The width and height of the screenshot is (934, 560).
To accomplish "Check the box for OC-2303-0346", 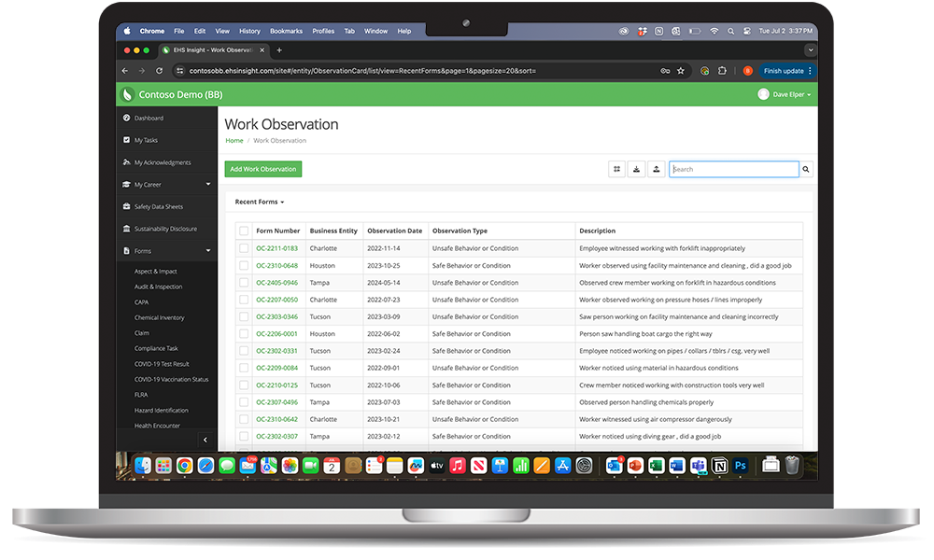I will coord(244,316).
